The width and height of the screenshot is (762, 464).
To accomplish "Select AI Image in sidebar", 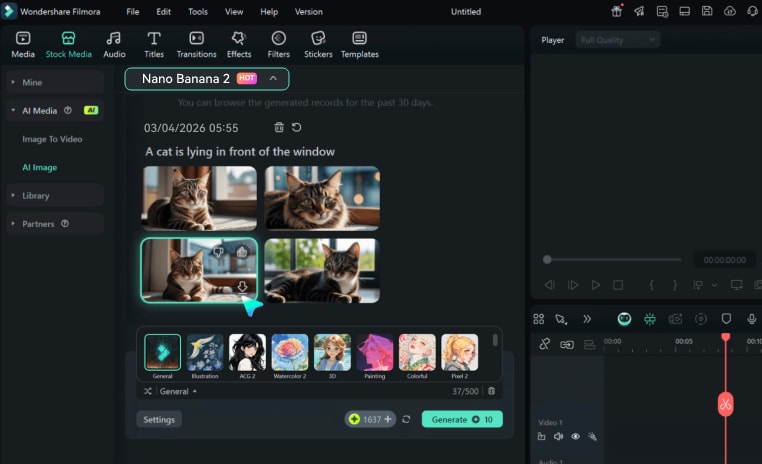I will coord(39,168).
